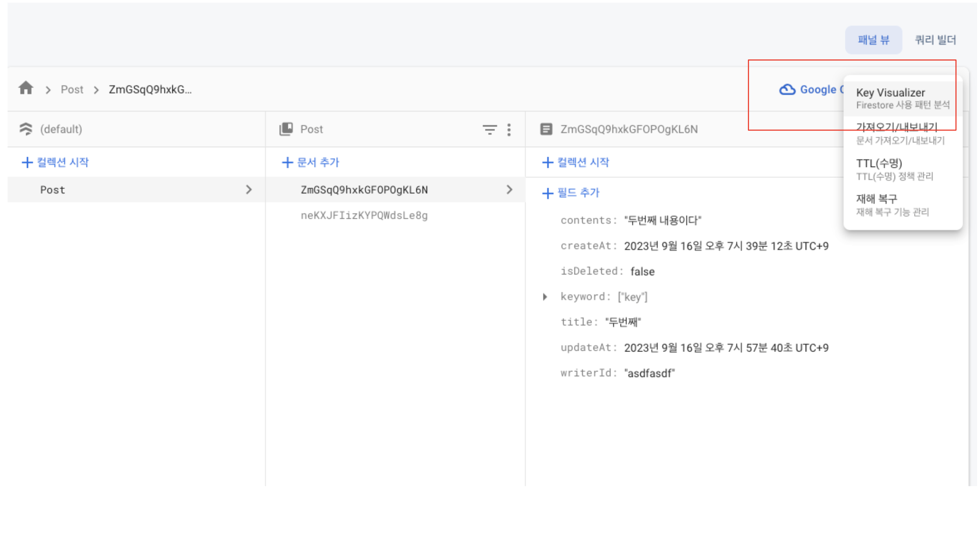Select document neKXJFIizKYPQWdsLe8g
The height and width of the screenshot is (538, 980).
pyautogui.click(x=364, y=216)
